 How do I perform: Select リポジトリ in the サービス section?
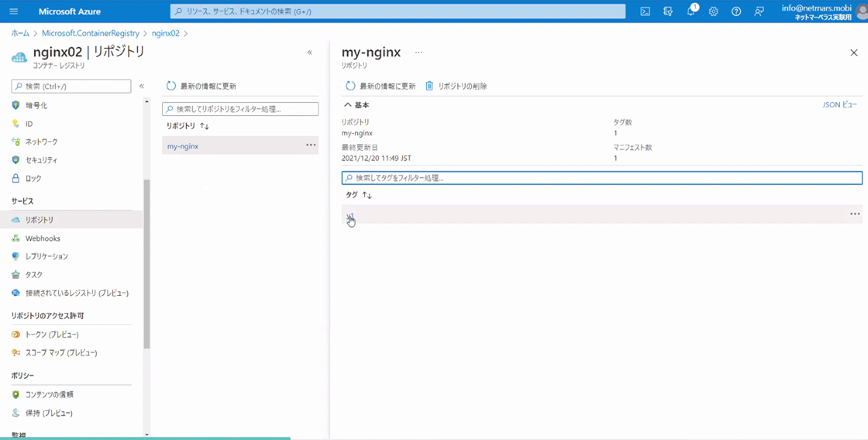pos(71,220)
